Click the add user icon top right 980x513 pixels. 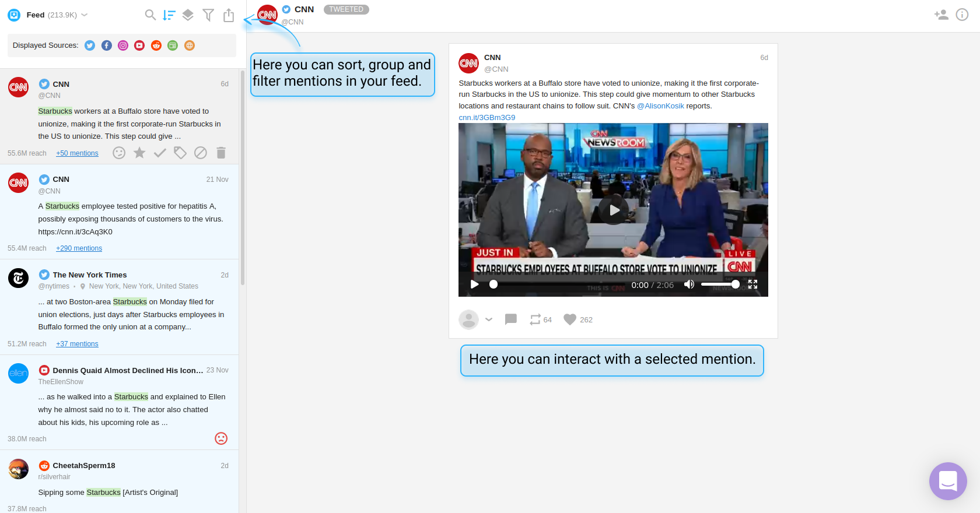tap(941, 15)
